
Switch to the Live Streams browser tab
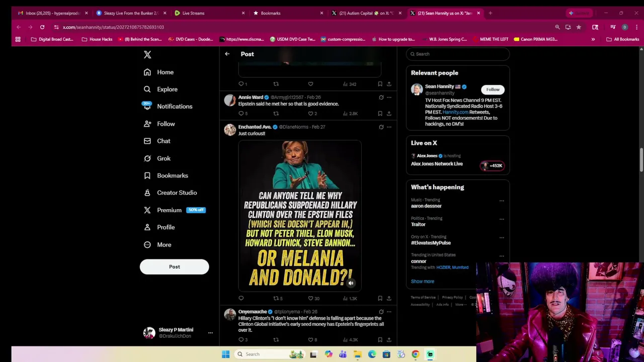209,13
